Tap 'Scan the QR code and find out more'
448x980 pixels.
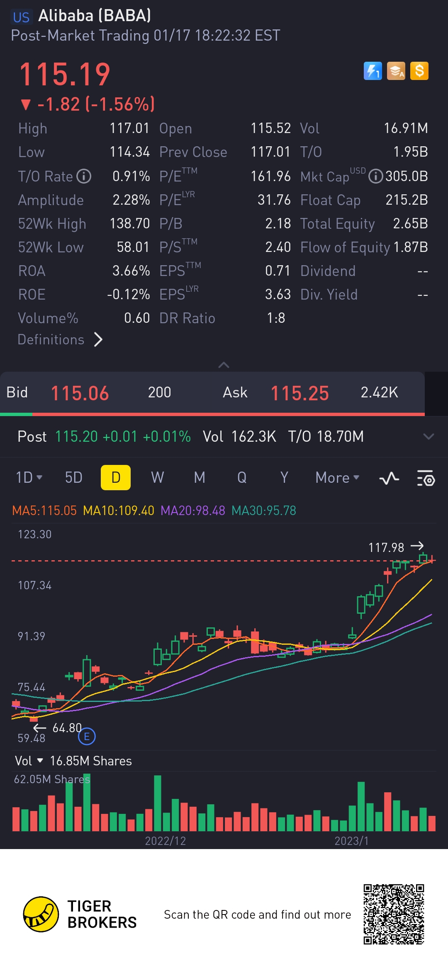pos(258,915)
